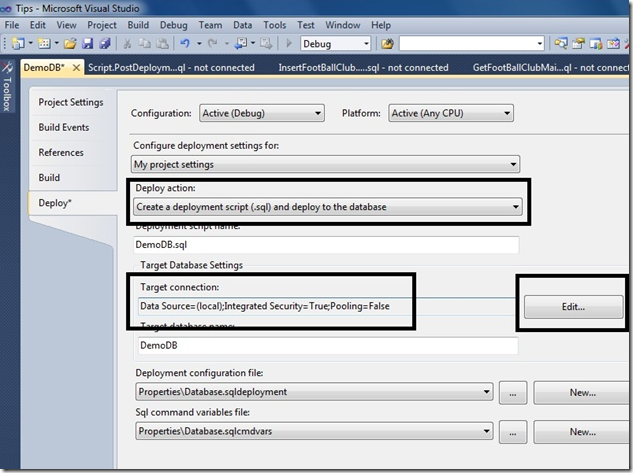The image size is (633, 473).
Task: Click the Navigate Backward icon
Action: tap(241, 43)
